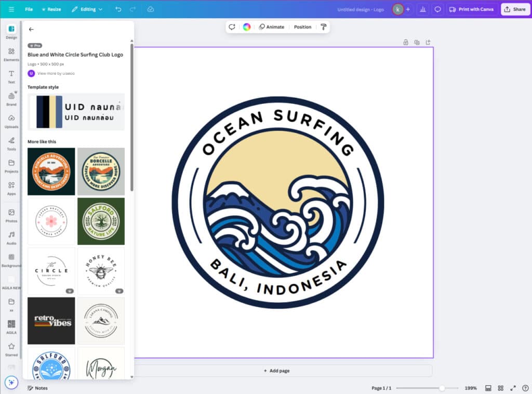The image size is (532, 394).
Task: Click the add page icon above canvas
Action: [x=428, y=42]
